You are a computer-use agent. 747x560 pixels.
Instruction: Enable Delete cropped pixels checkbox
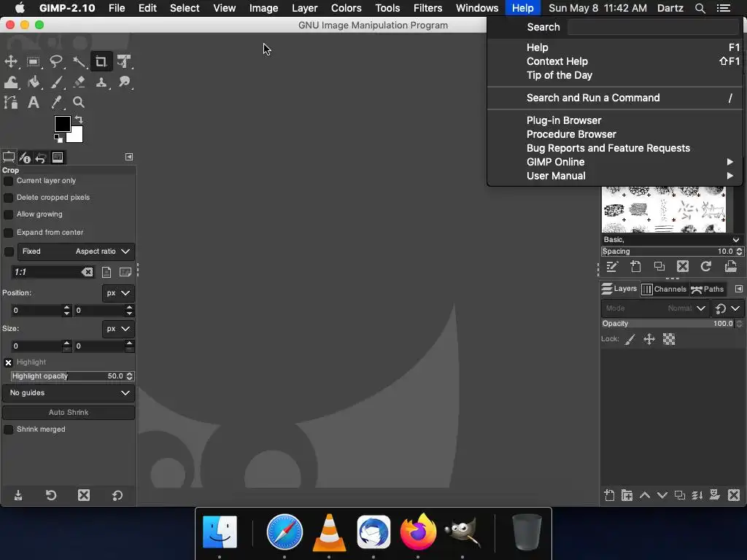pyautogui.click(x=9, y=198)
